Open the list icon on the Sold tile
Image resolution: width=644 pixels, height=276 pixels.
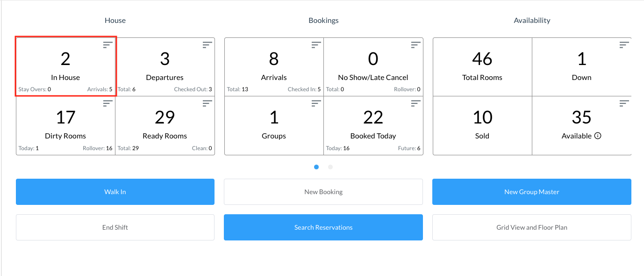(524, 103)
